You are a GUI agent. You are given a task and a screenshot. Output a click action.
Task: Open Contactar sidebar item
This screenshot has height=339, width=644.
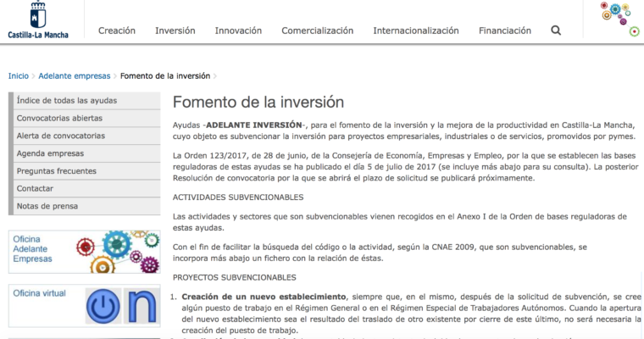coord(86,189)
